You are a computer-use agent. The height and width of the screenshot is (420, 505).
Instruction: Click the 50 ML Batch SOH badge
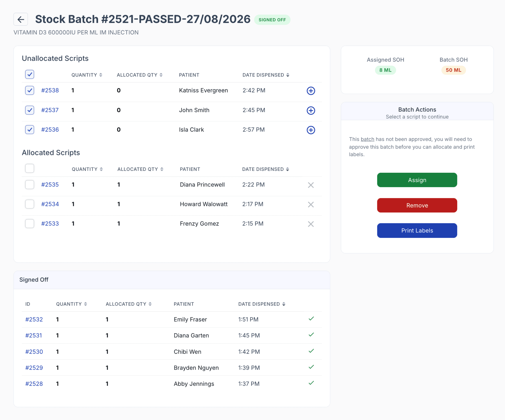pyautogui.click(x=454, y=70)
